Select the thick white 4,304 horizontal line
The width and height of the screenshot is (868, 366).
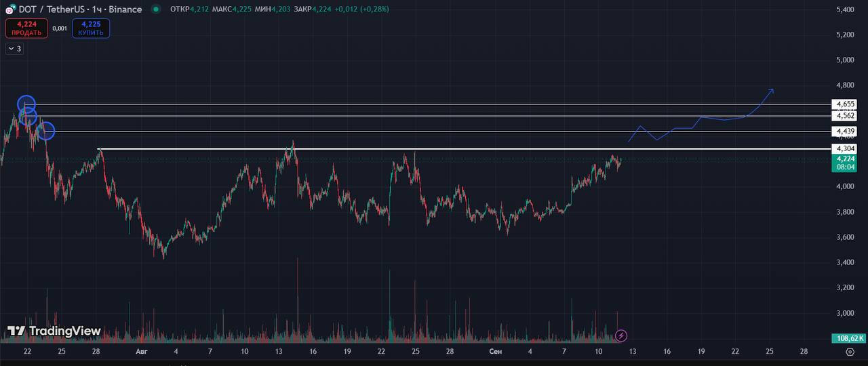pyautogui.click(x=465, y=148)
